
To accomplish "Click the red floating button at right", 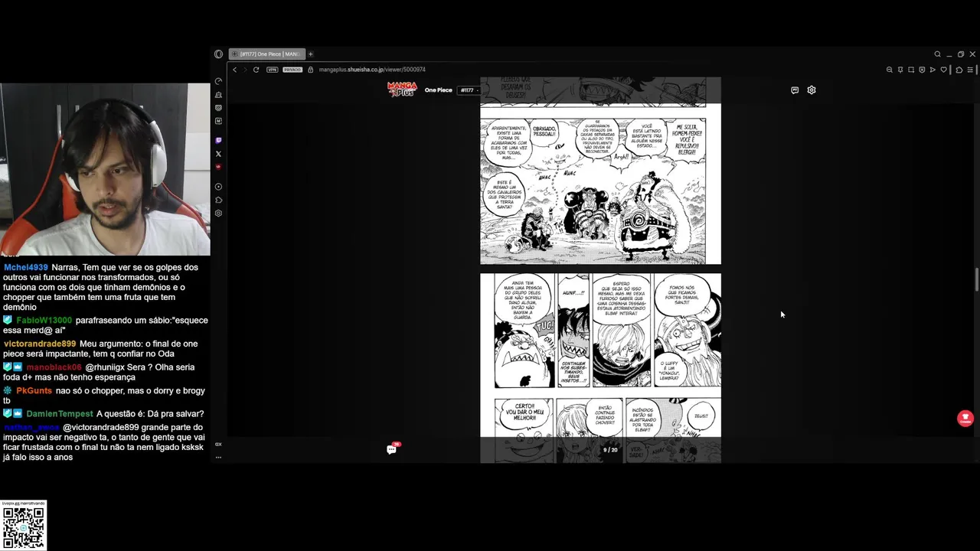I will [x=965, y=418].
